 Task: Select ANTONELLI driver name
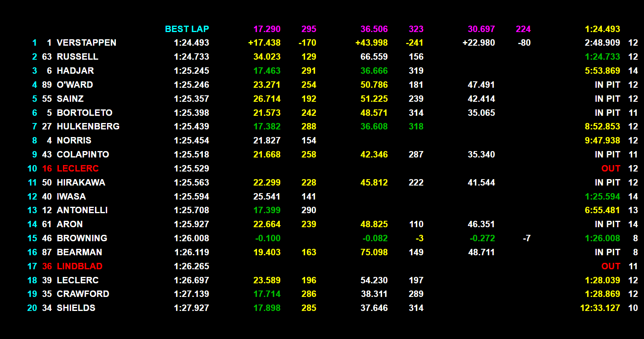[82, 210]
